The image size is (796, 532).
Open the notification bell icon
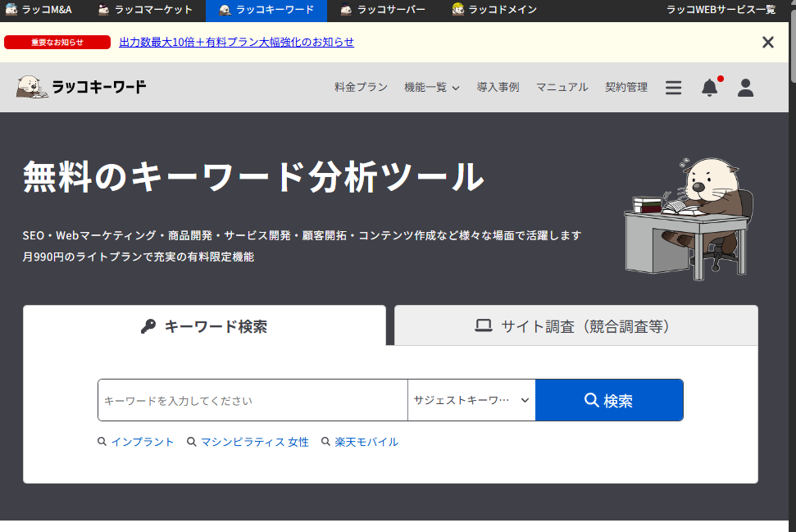[x=710, y=88]
